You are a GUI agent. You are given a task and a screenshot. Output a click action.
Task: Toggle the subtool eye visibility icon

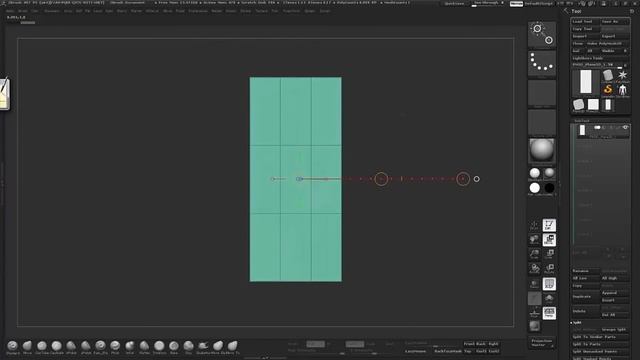coord(625,128)
